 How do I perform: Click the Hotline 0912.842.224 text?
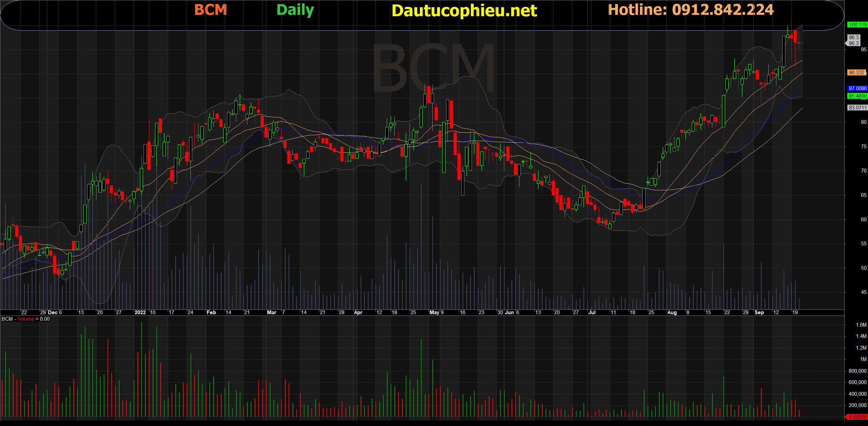coord(691,10)
